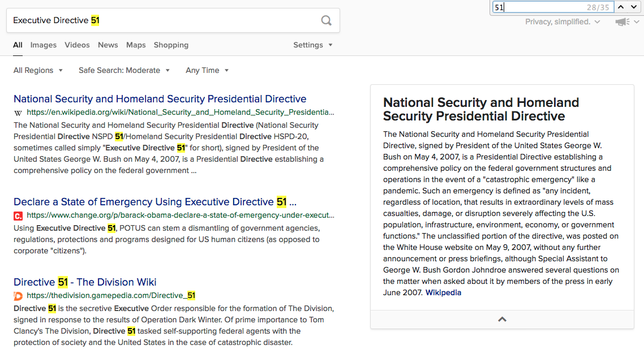Viewport: 644px width, 358px height.
Task: Click the magnifying glass search icon
Action: click(x=326, y=20)
